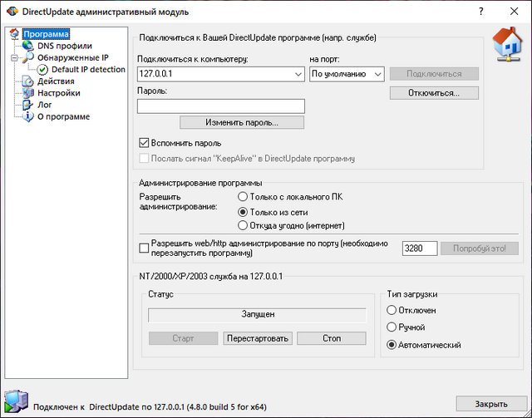Enable web/http administration checkbox
The height and width of the screenshot is (418, 532).
tap(144, 248)
